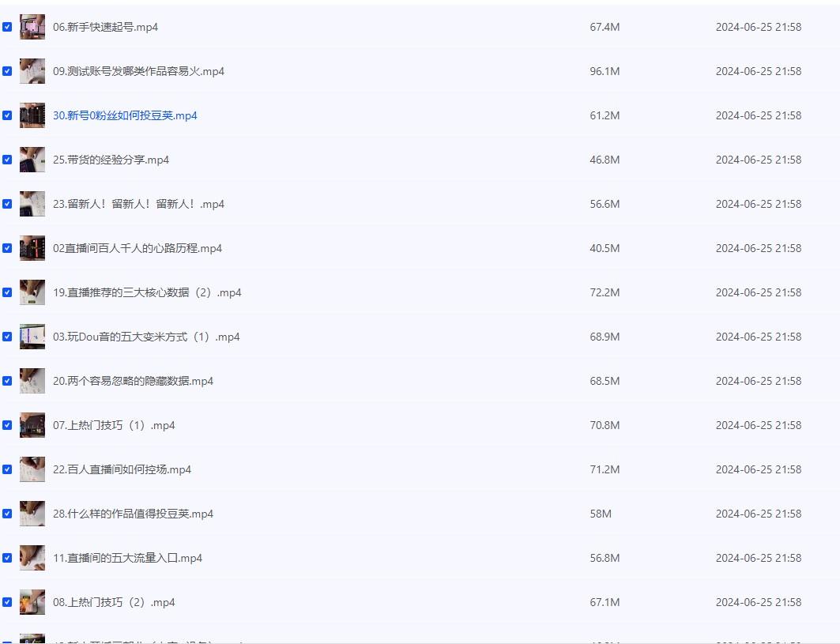This screenshot has width=840, height=644.
Task: Uncheck the checkbox for 06.新手快速起号.mp4
Action: pyautogui.click(x=7, y=27)
